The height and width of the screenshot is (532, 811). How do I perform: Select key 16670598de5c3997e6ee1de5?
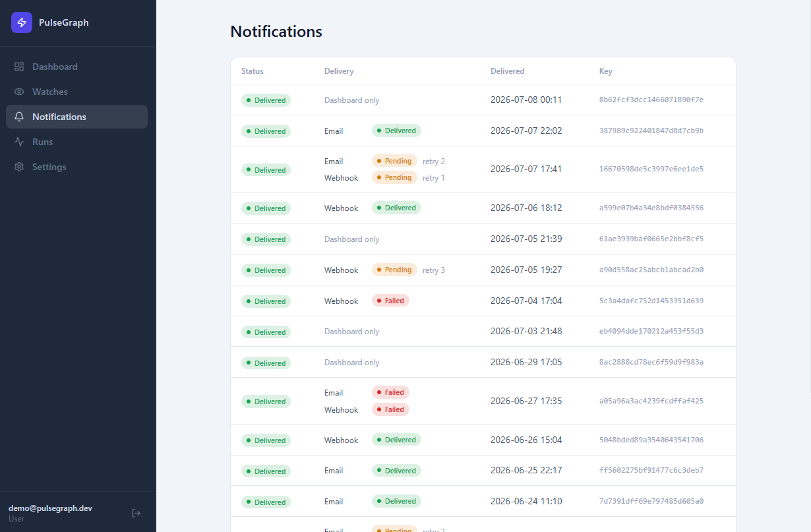click(x=651, y=169)
